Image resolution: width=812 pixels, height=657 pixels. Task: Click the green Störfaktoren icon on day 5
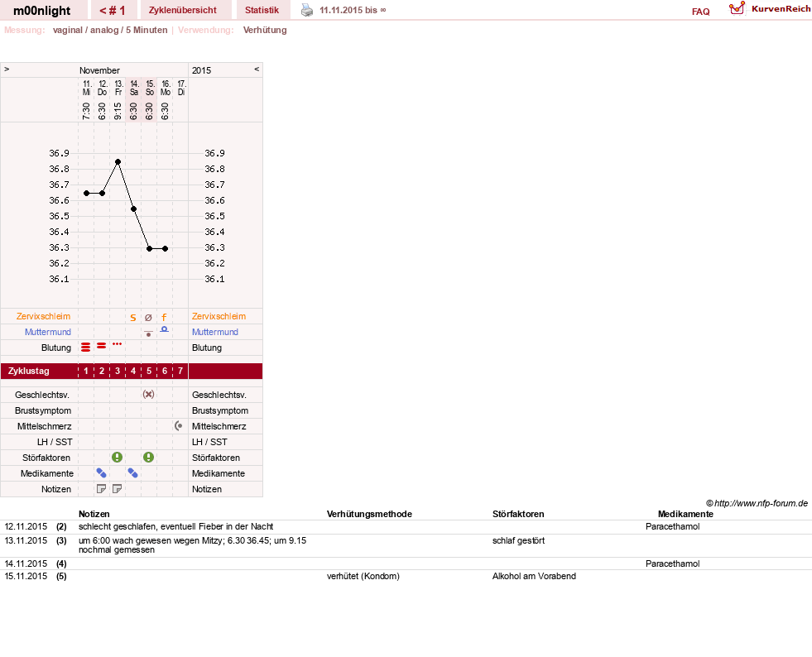tap(149, 457)
